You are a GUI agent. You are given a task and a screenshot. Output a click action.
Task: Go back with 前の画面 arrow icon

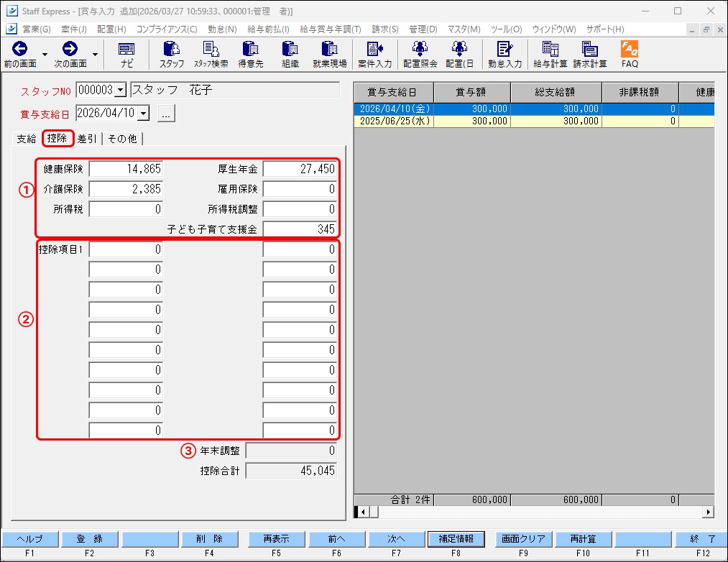point(19,50)
